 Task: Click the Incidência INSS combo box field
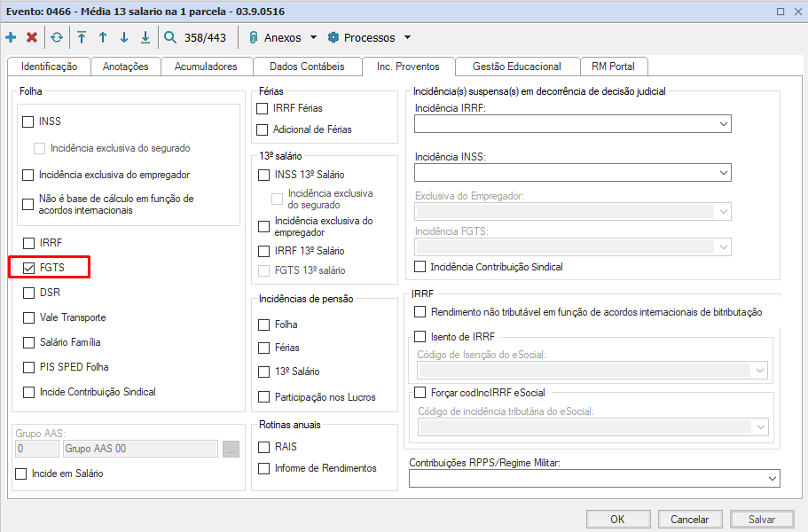pyautogui.click(x=572, y=173)
